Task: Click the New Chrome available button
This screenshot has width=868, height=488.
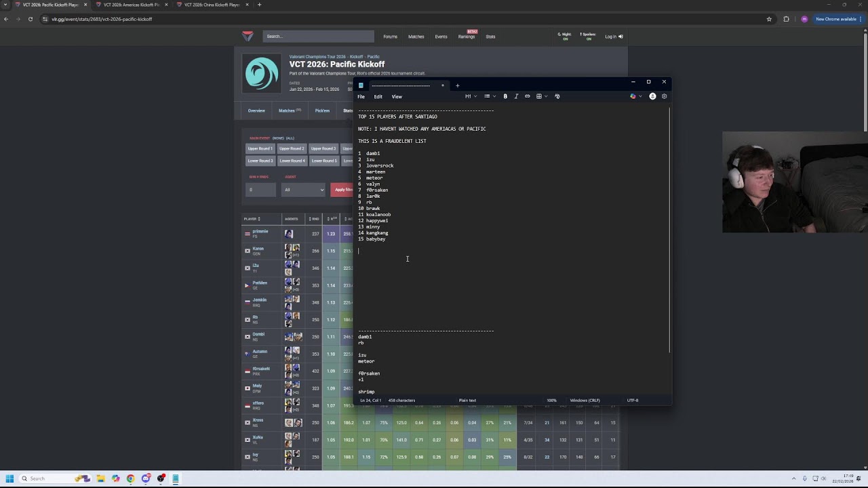Action: tap(838, 19)
